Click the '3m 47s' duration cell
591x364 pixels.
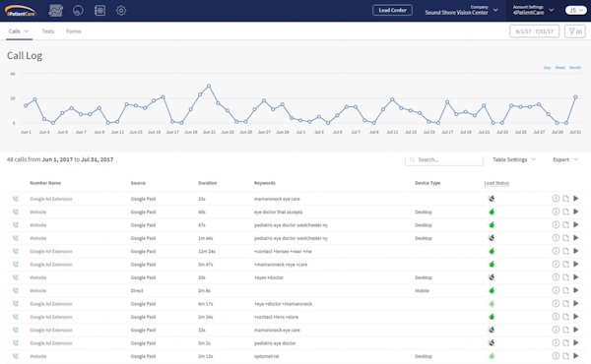(x=206, y=265)
